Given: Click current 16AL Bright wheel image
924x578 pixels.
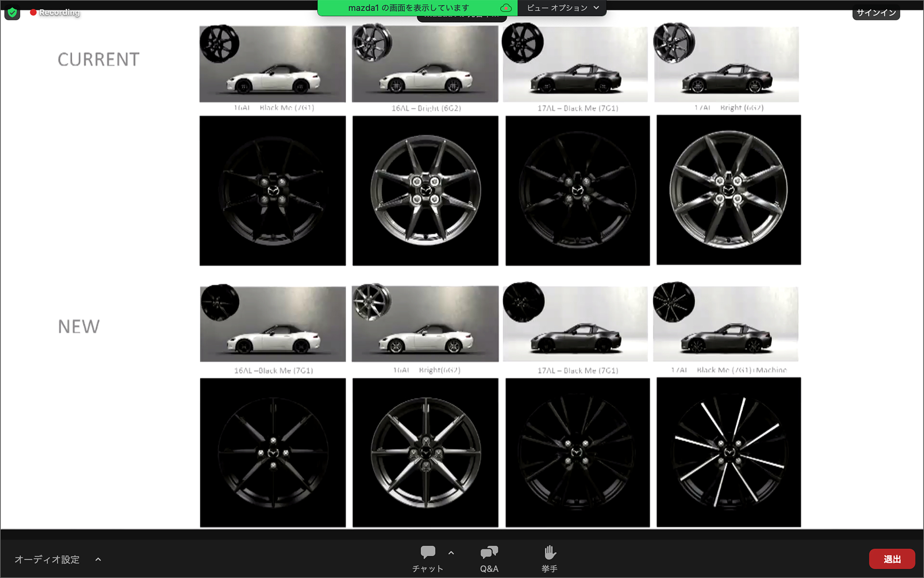Looking at the screenshot, I should coord(425,190).
